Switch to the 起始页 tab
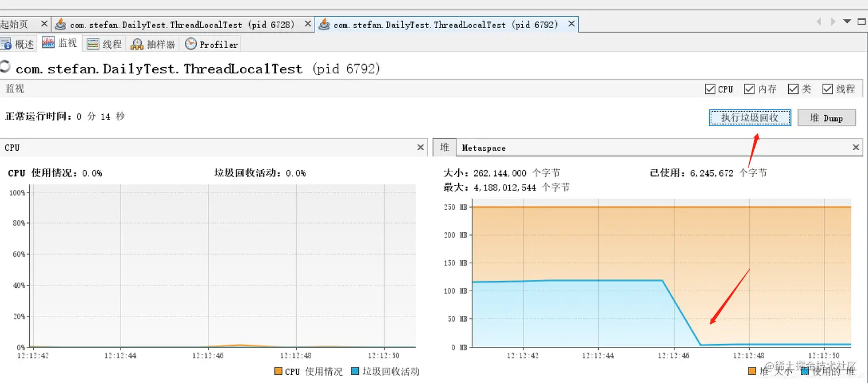The width and height of the screenshot is (868, 383). tap(17, 24)
